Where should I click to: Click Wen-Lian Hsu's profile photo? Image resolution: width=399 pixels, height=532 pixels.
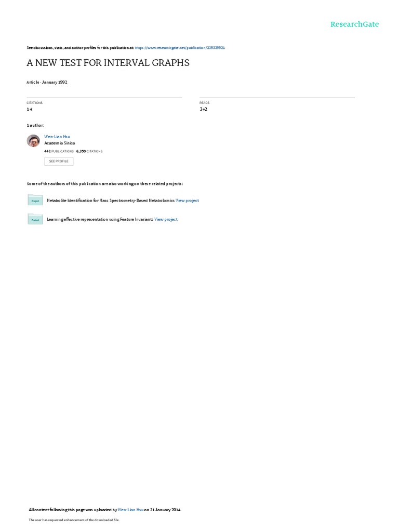(33, 140)
